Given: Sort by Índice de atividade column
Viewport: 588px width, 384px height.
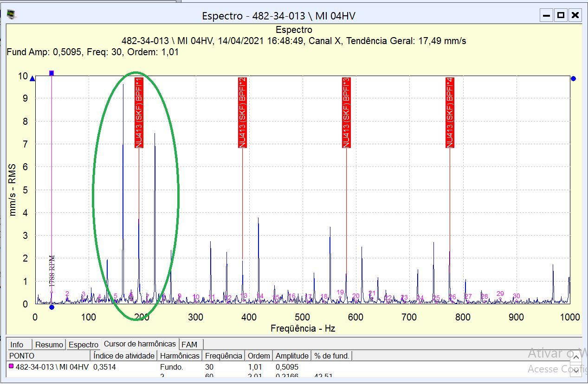Looking at the screenshot, I should pos(124,356).
